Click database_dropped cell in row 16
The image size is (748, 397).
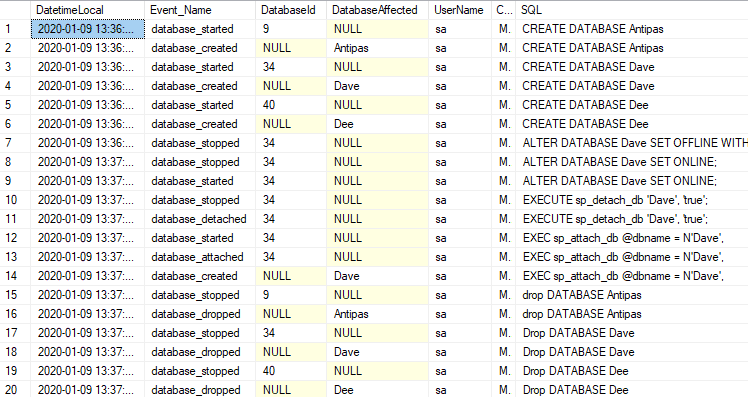200,314
